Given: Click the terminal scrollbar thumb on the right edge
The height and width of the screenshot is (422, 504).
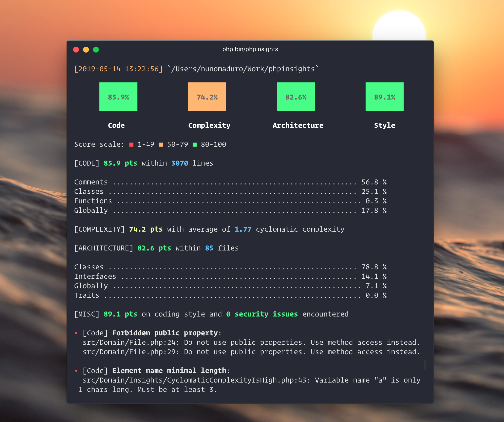Looking at the screenshot, I should 425,365.
